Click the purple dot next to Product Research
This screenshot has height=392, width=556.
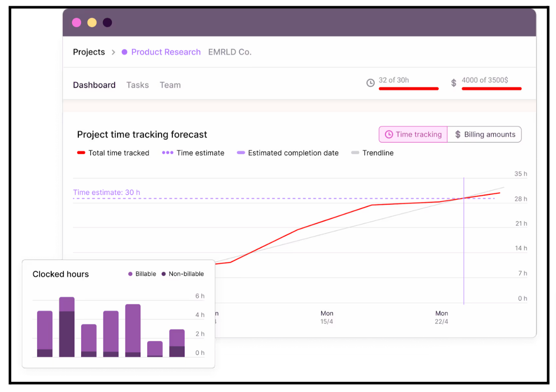[124, 52]
